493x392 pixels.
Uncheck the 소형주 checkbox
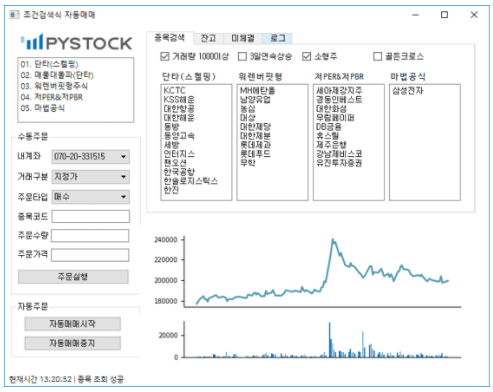(x=307, y=57)
